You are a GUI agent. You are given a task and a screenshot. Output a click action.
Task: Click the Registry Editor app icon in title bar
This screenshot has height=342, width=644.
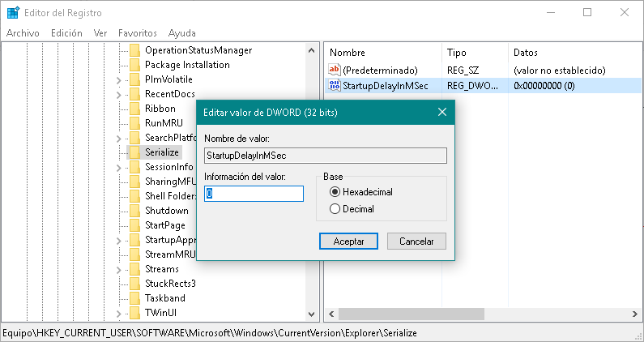coord(13,12)
